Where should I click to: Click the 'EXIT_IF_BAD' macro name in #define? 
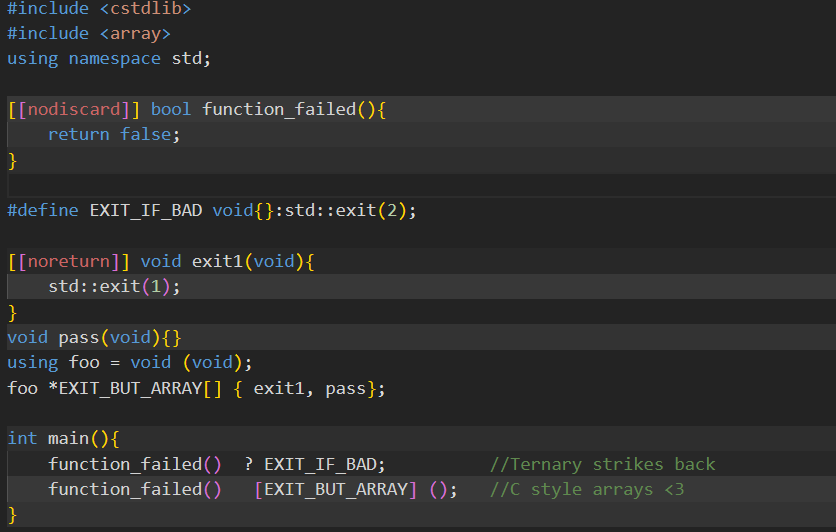146,211
